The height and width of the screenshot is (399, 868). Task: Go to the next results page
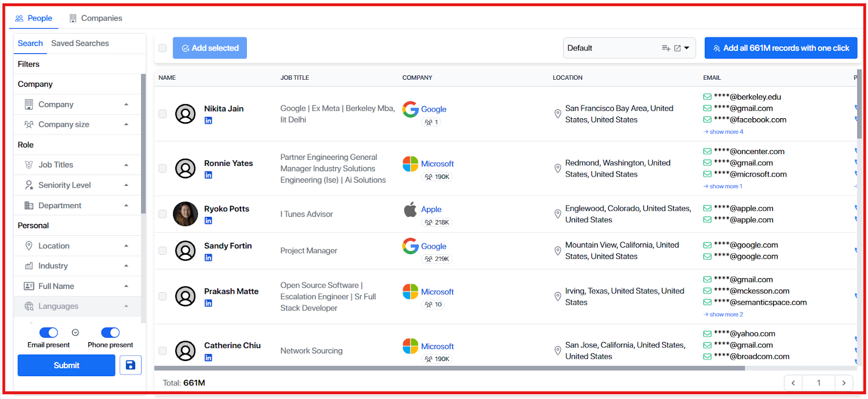[x=844, y=383]
